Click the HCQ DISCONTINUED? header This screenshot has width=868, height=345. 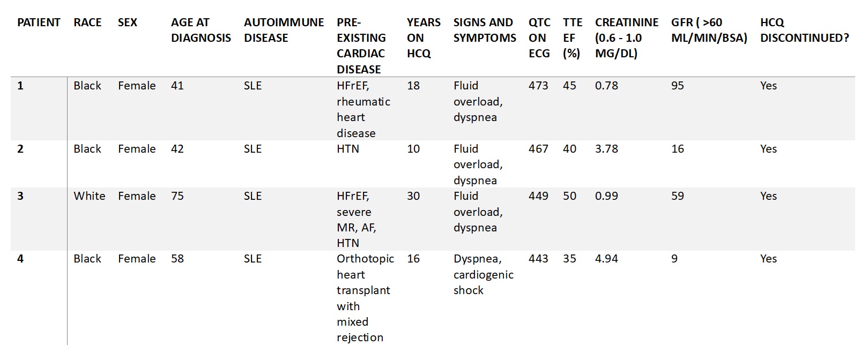pos(804,30)
